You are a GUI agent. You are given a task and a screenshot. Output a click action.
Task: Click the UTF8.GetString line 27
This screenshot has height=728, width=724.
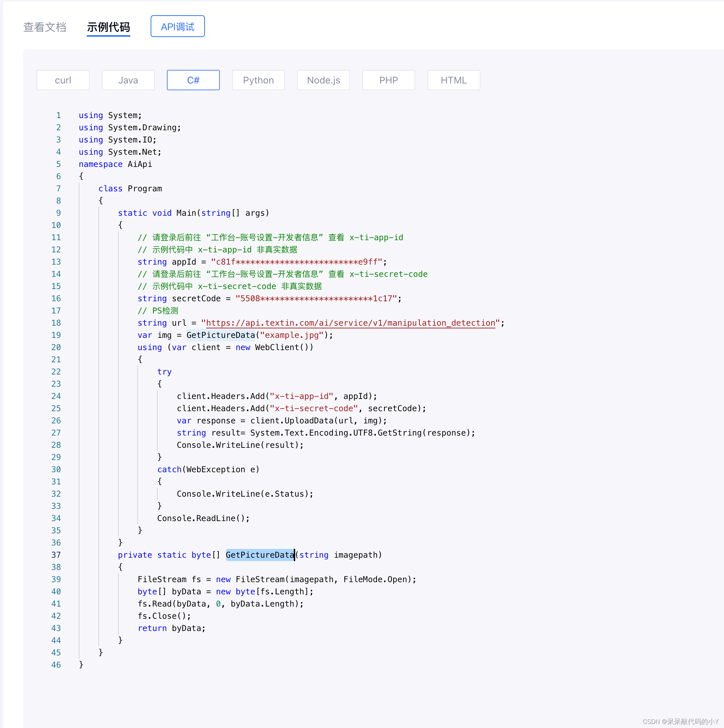326,433
